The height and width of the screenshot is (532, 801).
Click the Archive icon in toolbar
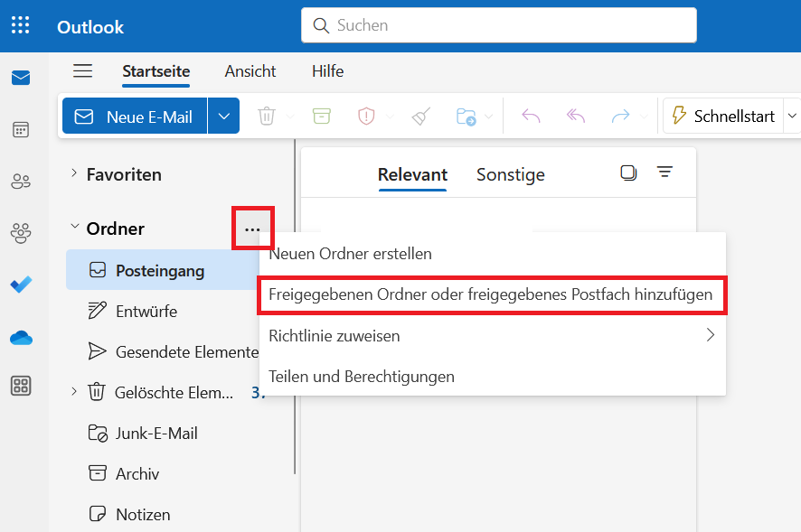pyautogui.click(x=321, y=116)
